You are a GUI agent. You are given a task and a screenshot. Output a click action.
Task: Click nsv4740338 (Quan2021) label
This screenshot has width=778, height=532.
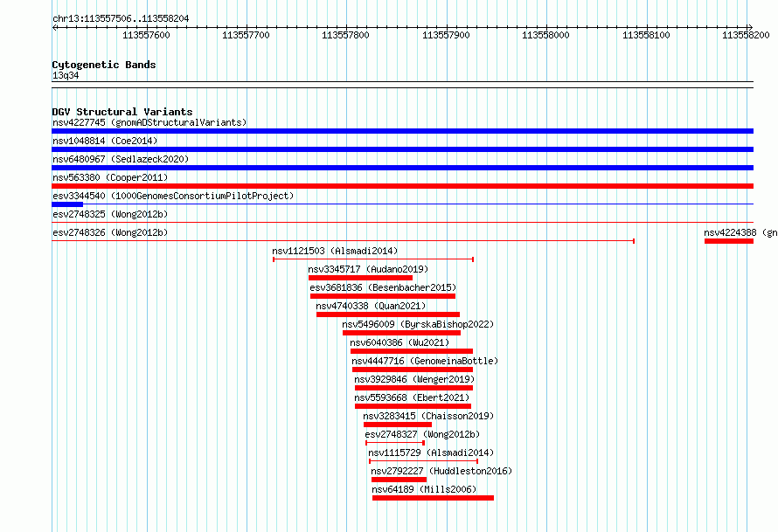click(371, 306)
